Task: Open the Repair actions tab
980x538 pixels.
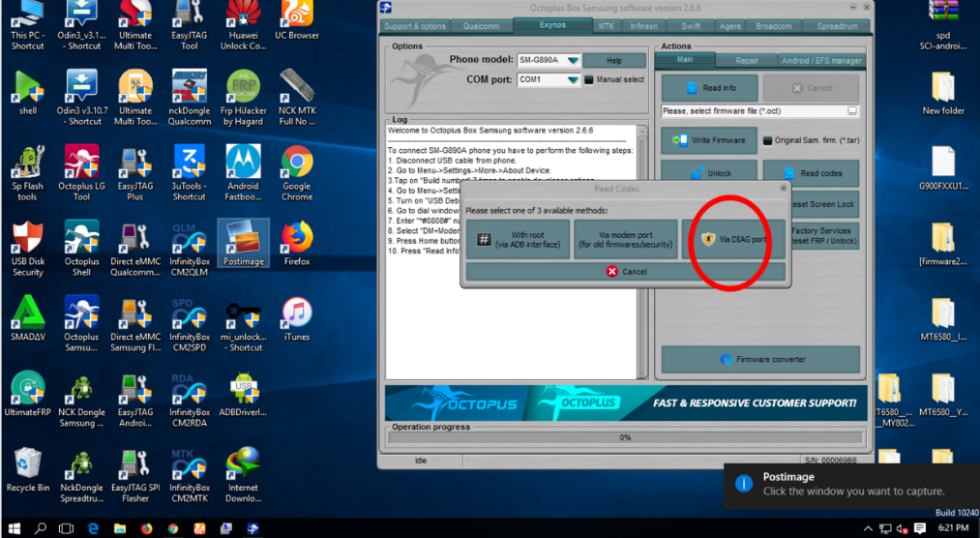Action: click(x=747, y=61)
